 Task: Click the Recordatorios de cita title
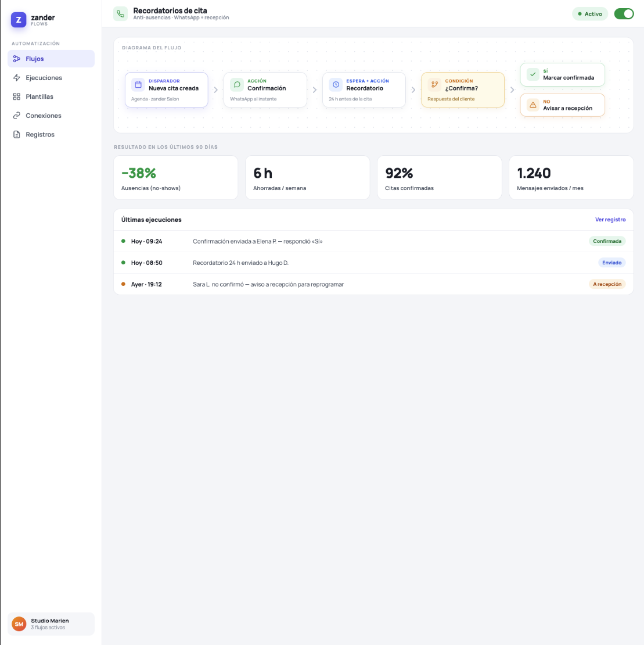[x=170, y=10]
